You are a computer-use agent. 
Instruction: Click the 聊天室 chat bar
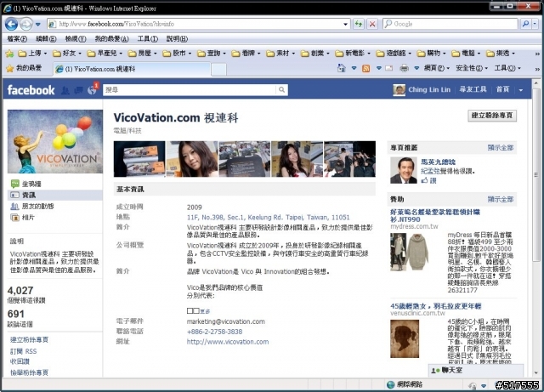(475, 370)
